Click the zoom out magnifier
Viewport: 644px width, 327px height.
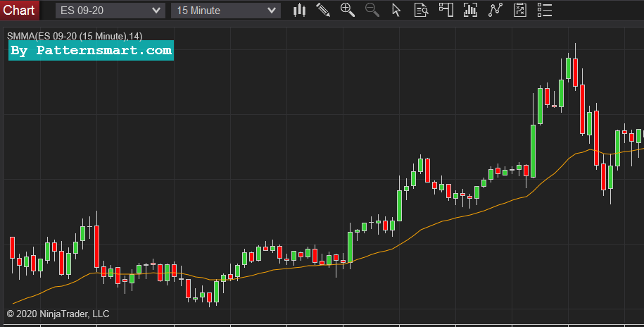point(372,10)
